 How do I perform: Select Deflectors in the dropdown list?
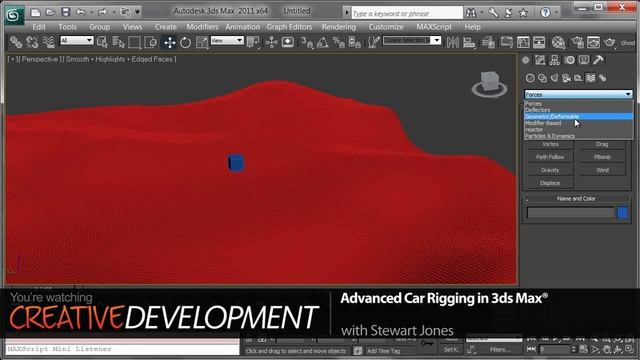[578, 110]
